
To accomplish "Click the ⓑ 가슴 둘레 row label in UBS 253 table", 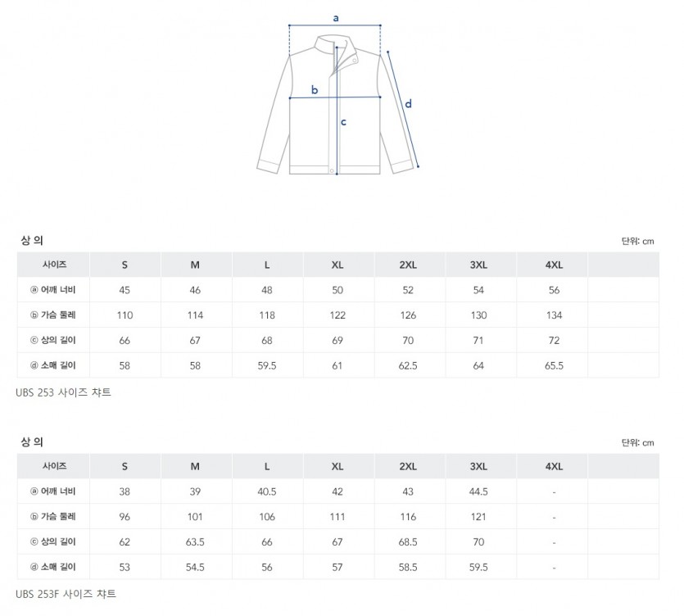I will pos(52,315).
